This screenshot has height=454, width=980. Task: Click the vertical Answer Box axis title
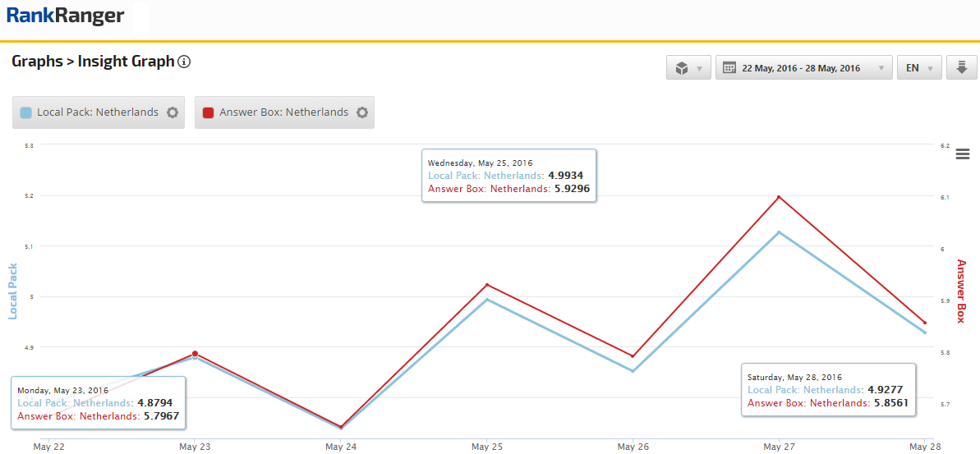coord(961,291)
